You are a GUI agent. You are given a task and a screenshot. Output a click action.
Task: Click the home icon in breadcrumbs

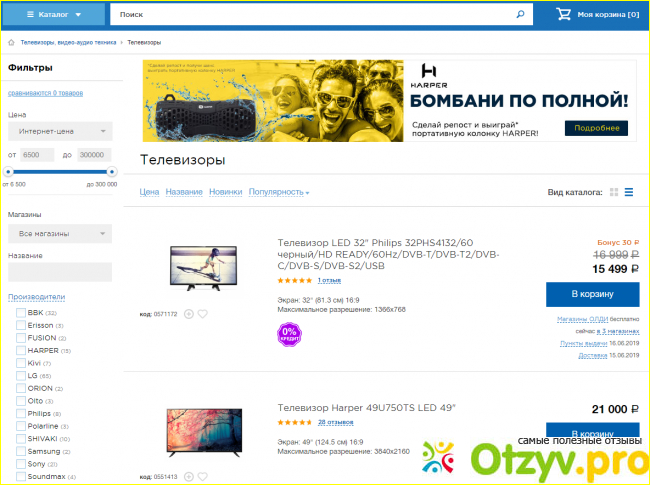tap(11, 43)
